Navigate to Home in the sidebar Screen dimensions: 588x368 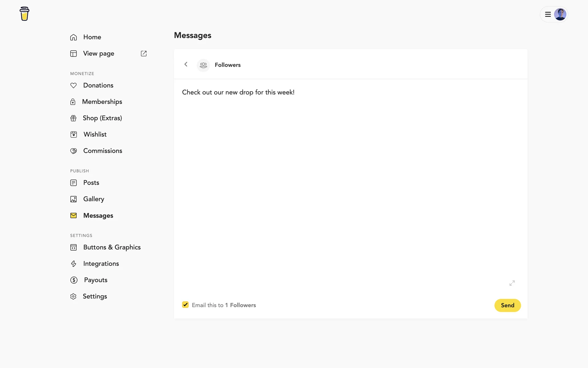coord(92,37)
